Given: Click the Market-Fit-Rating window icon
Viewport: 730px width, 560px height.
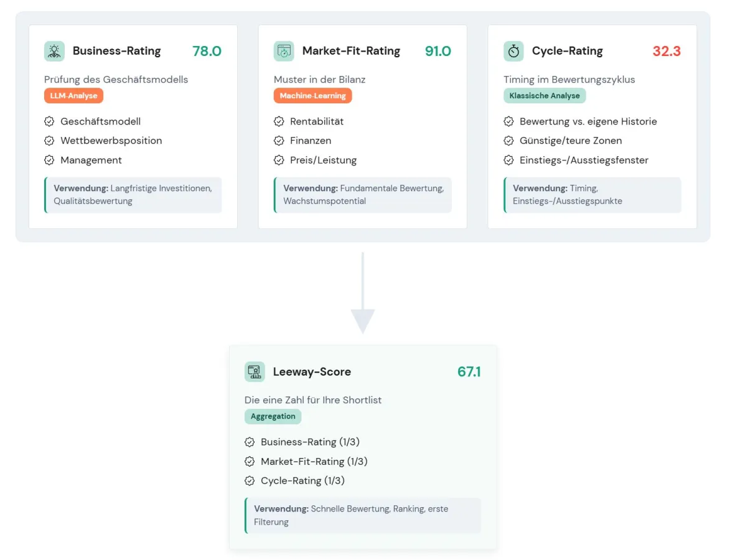Looking at the screenshot, I should (284, 51).
